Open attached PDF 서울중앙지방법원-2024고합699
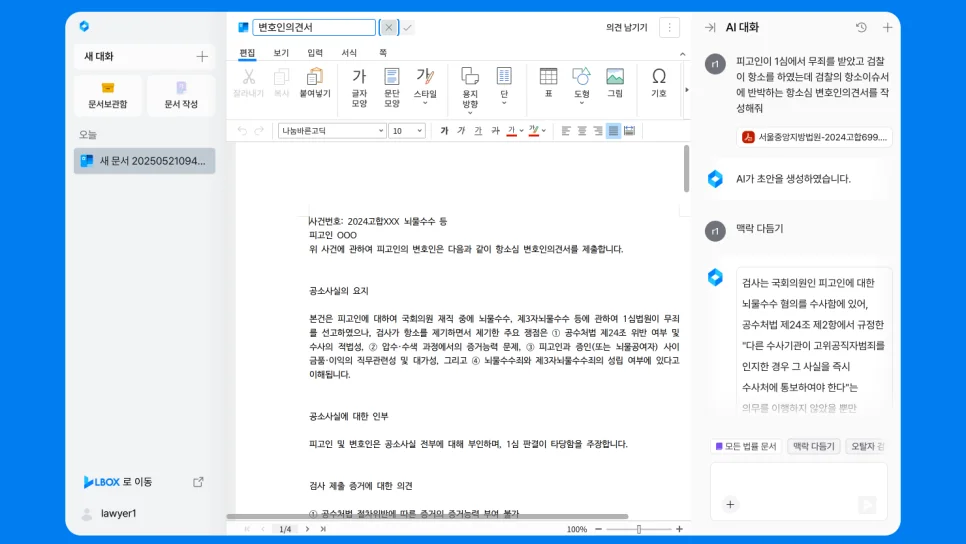Screen dimensions: 966x544 click(x=814, y=137)
